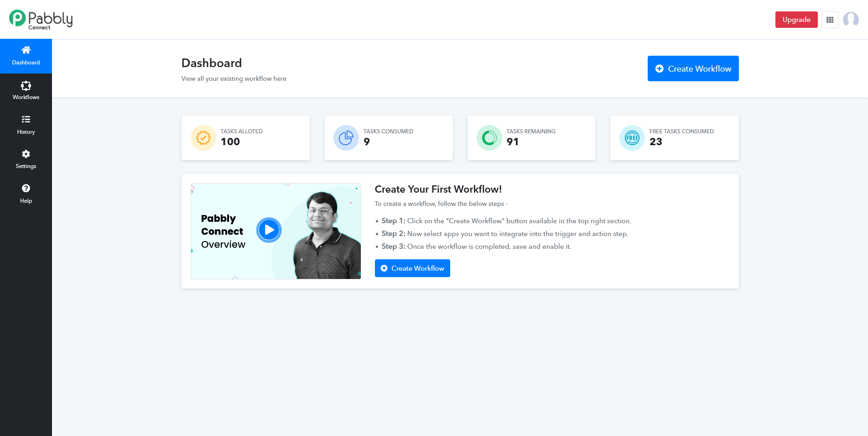Click 'TASKS CONSUMED' label
The height and width of the screenshot is (436, 868).
click(x=388, y=131)
